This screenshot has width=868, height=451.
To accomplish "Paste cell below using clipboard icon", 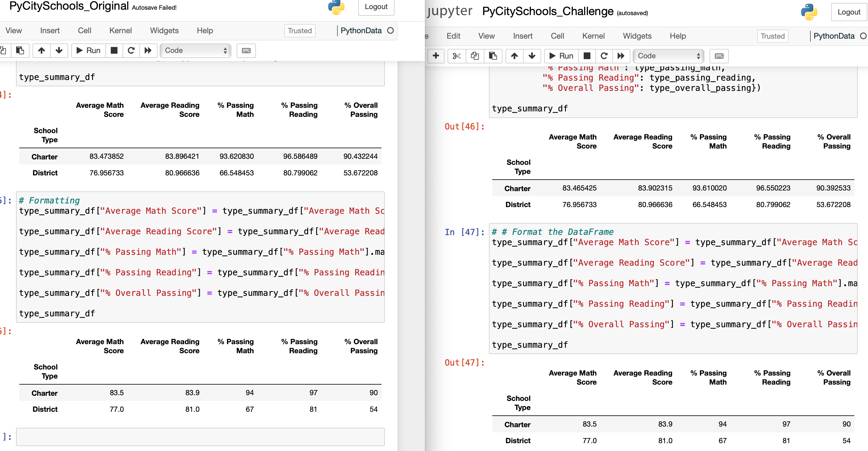I will [20, 50].
